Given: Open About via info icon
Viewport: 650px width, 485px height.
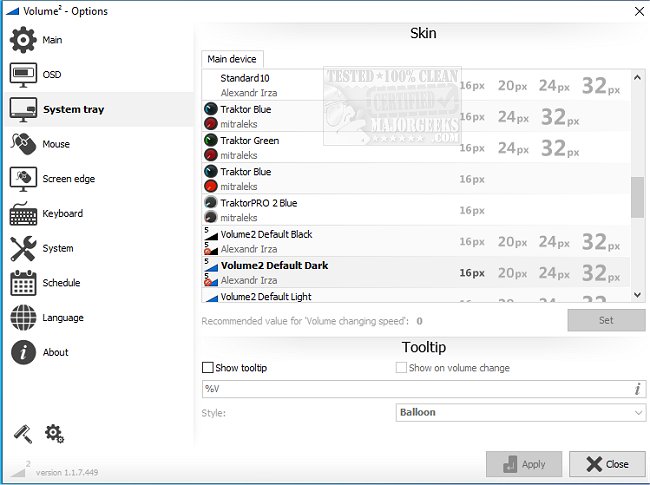Looking at the screenshot, I should (23, 352).
